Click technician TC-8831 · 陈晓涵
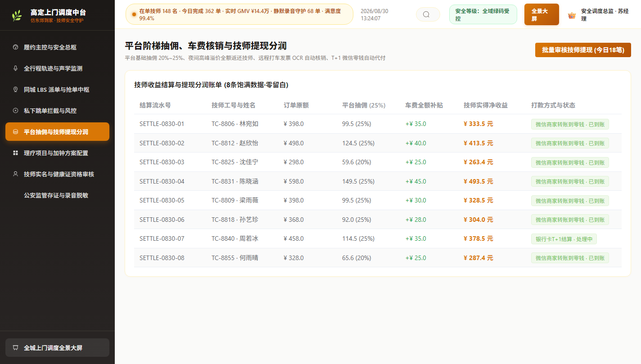 tap(235, 181)
